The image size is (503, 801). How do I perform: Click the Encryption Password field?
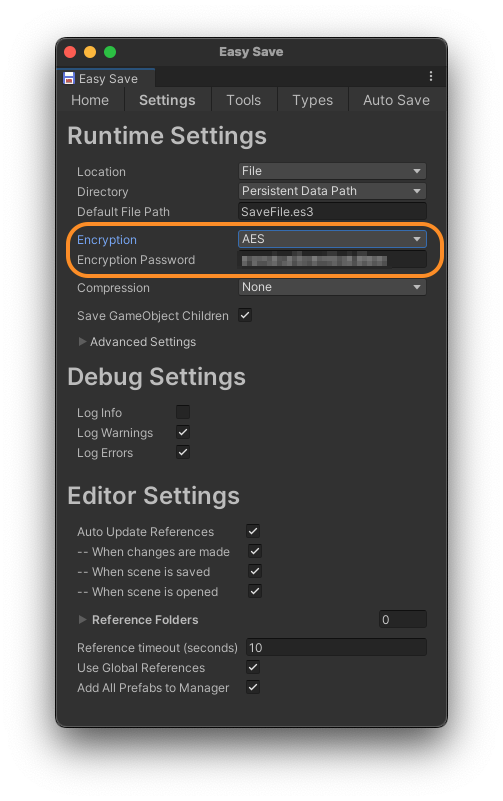point(332,260)
